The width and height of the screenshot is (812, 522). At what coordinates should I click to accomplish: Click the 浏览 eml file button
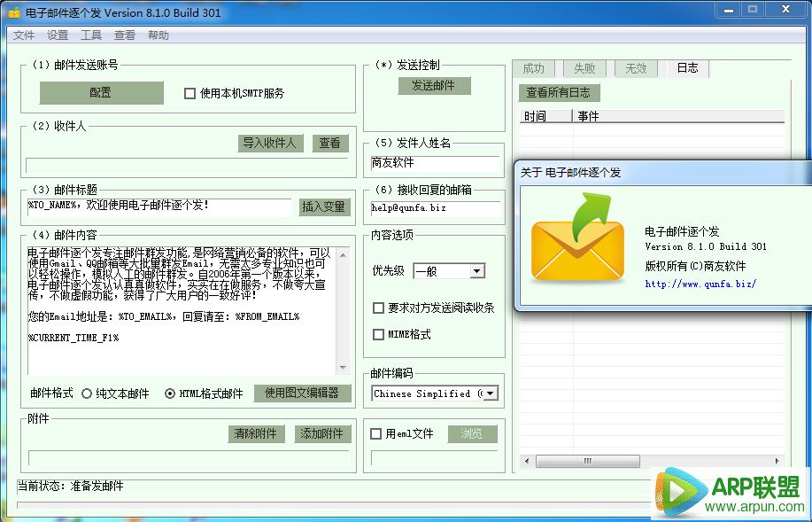tap(472, 433)
